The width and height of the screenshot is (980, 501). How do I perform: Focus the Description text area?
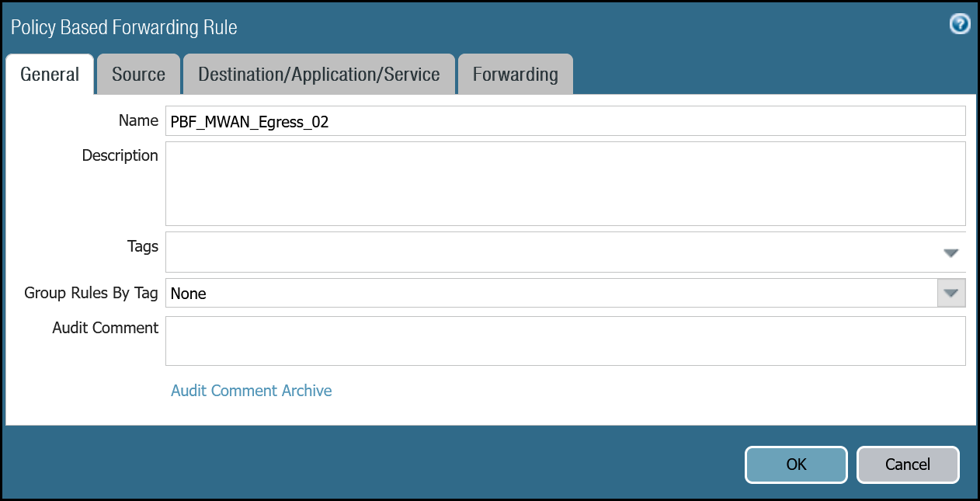coord(565,183)
